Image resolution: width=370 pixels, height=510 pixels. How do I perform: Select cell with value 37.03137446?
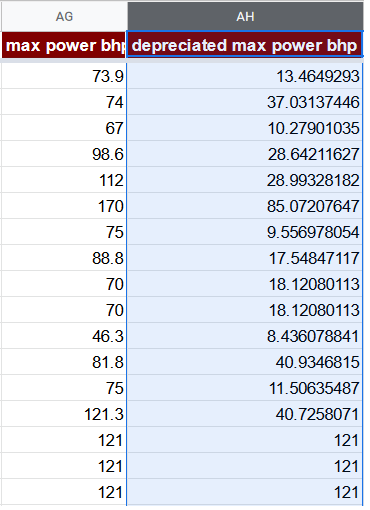point(245,102)
